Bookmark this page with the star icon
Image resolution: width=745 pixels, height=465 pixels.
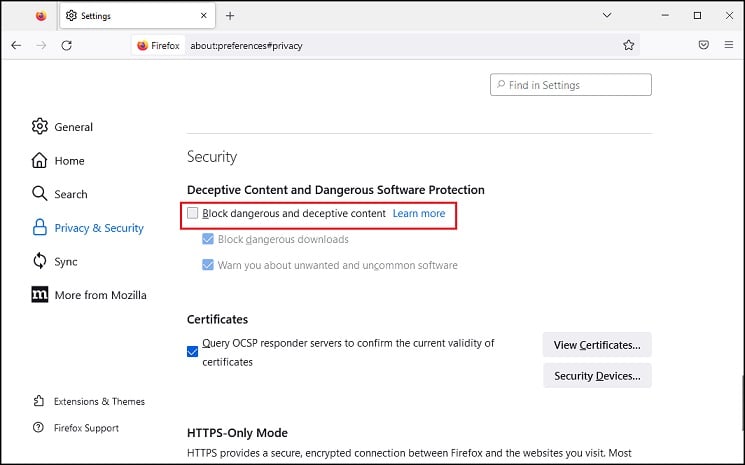(x=629, y=46)
